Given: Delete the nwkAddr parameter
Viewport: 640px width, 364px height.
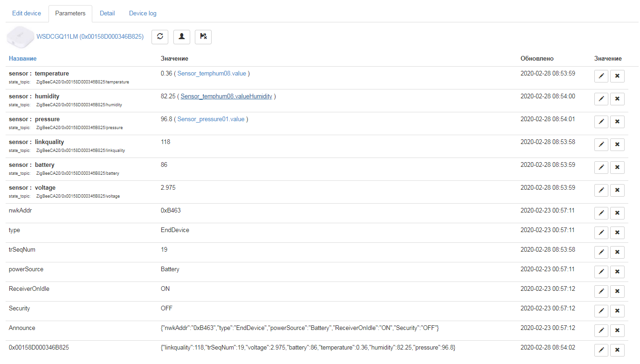Looking at the screenshot, I should [x=617, y=213].
